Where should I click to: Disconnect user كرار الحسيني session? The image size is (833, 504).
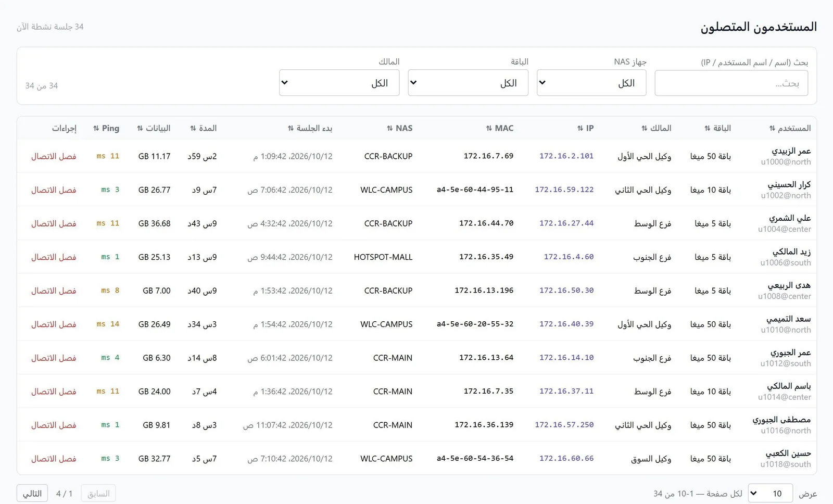coord(54,190)
